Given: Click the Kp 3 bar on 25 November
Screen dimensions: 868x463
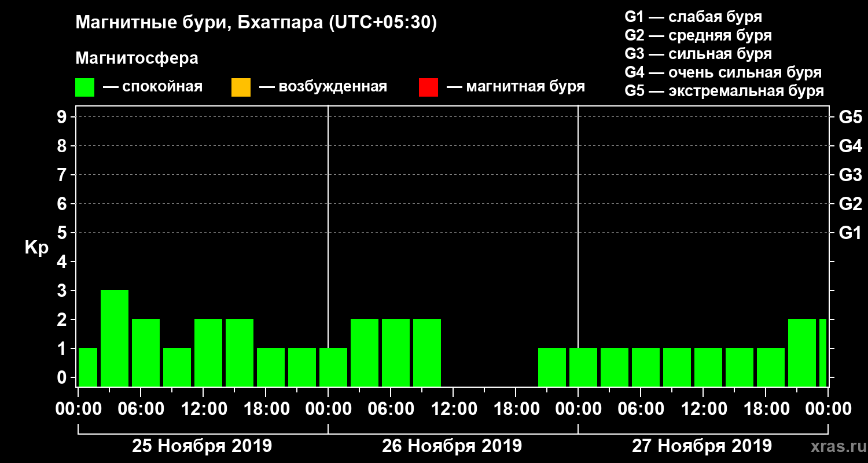Looking at the screenshot, I should [115, 338].
